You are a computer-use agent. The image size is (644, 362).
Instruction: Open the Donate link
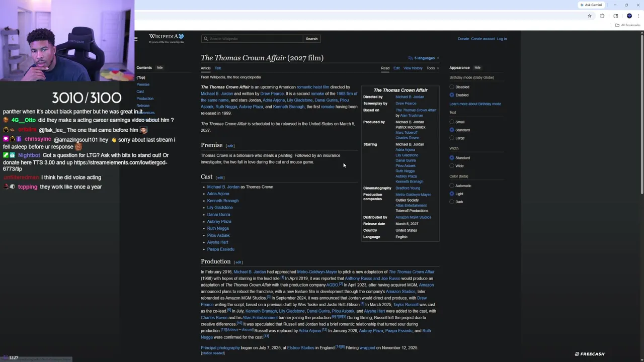coord(463,39)
